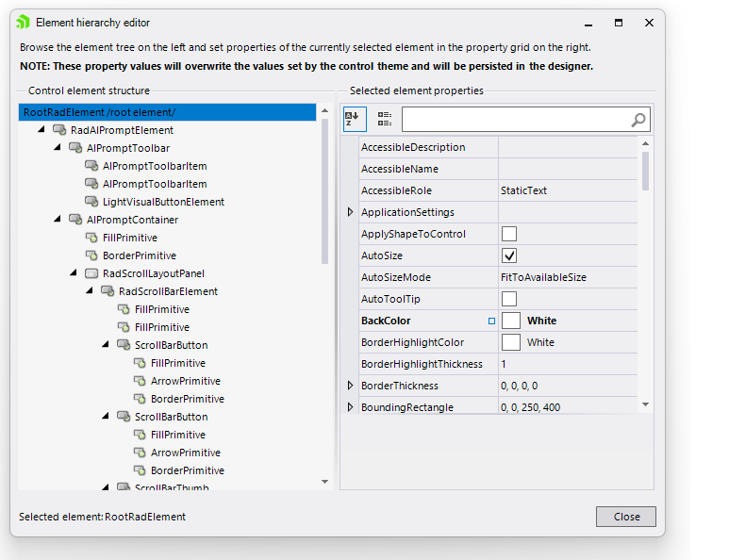This screenshot has width=729, height=560.
Task: Select the AccessibleName property row
Action: (498, 169)
